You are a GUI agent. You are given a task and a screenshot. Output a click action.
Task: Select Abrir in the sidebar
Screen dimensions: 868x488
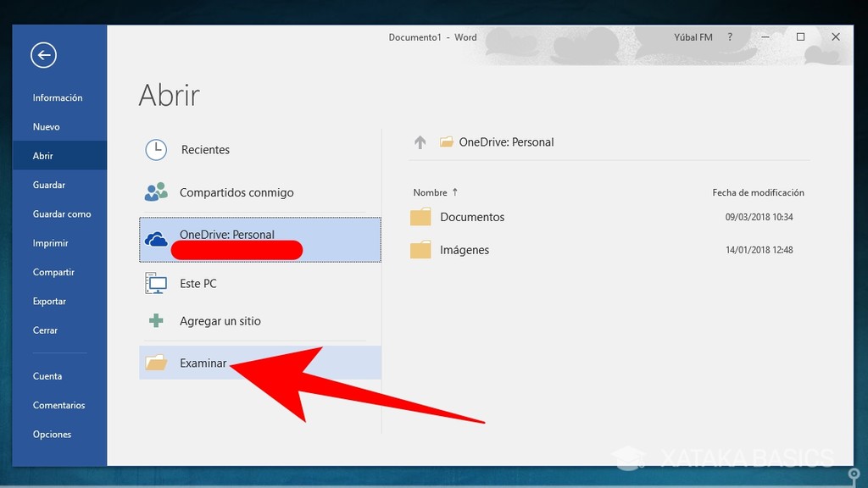pos(42,156)
